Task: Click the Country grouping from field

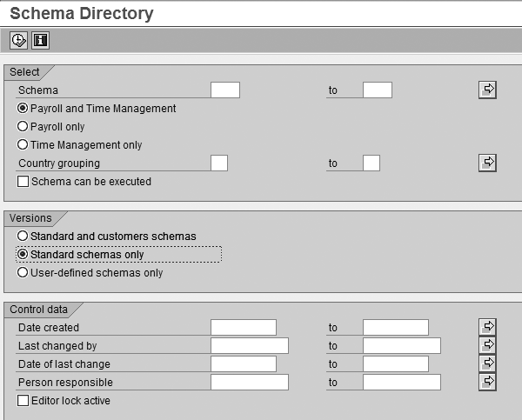Action: coord(219,163)
